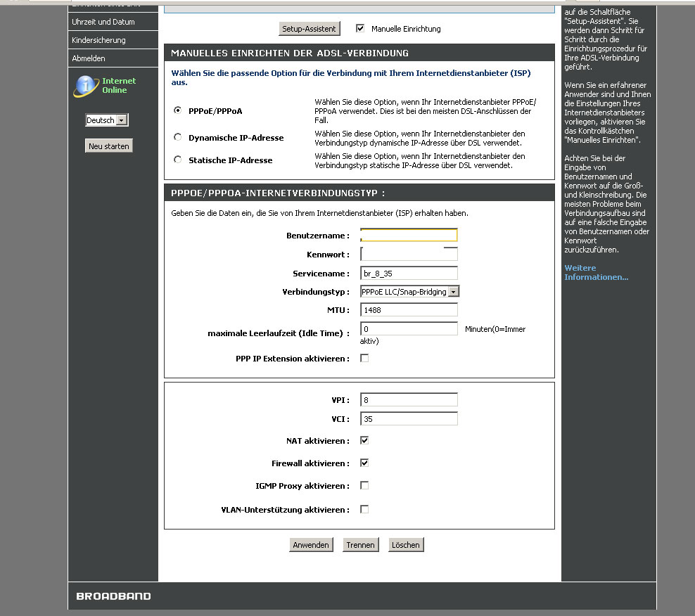Open the Weitere Informationen link

596,273
